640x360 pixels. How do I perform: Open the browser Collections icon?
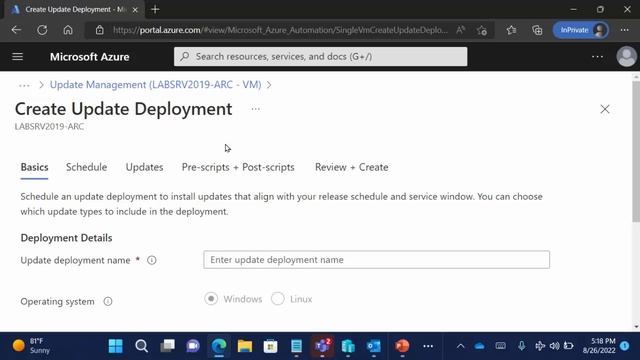[537, 30]
